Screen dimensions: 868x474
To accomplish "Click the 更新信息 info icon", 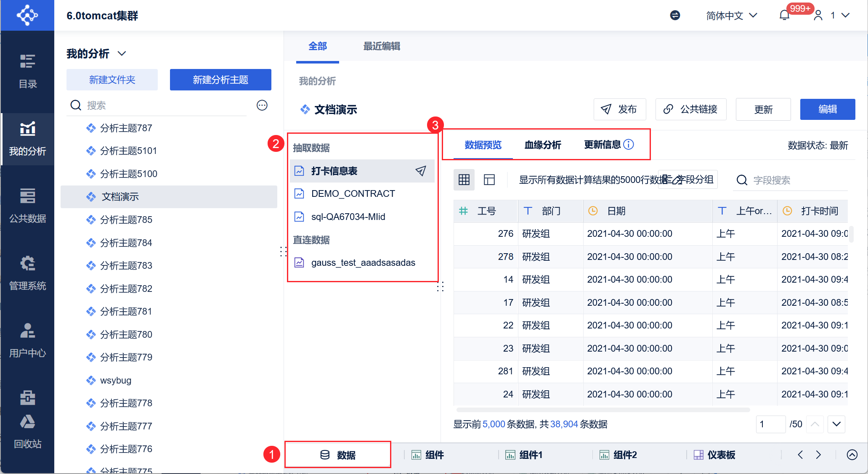I will [629, 145].
